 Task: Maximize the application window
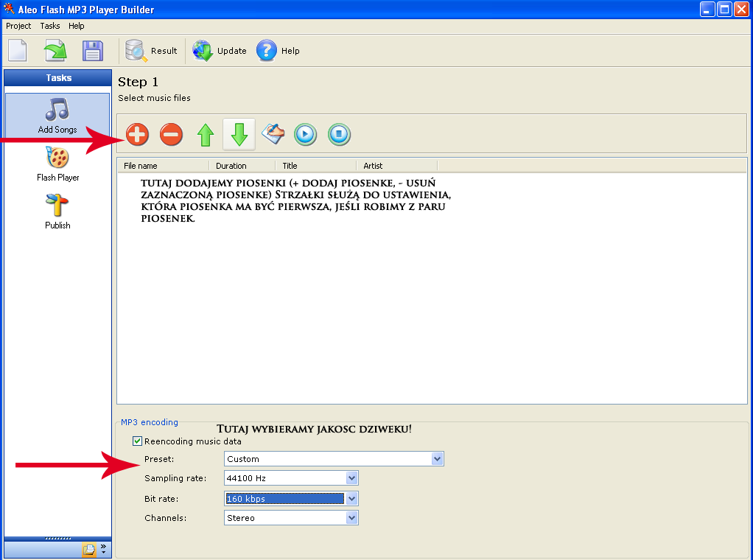(724, 10)
